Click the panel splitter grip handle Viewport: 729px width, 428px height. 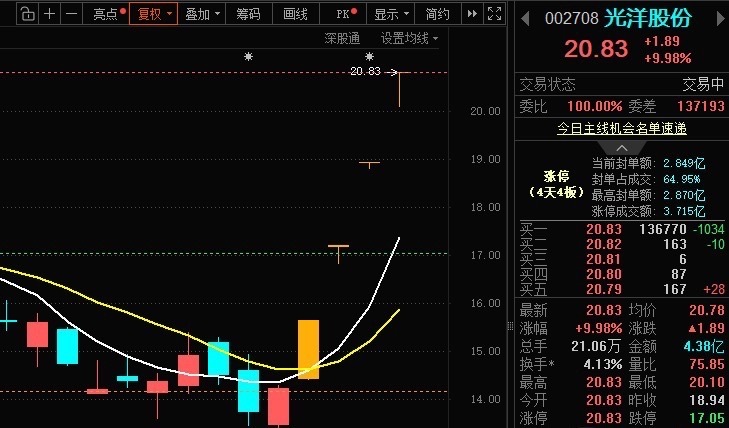(x=511, y=326)
